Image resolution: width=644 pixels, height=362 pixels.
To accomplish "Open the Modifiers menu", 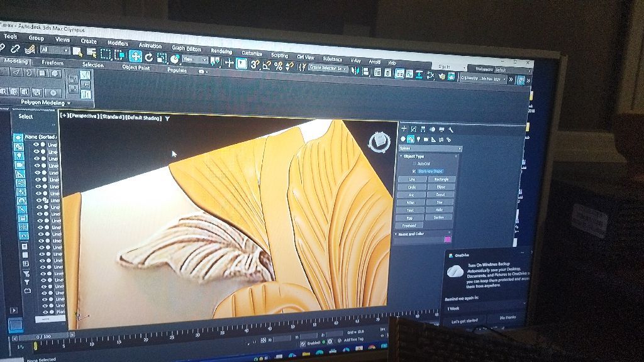I will [118, 43].
